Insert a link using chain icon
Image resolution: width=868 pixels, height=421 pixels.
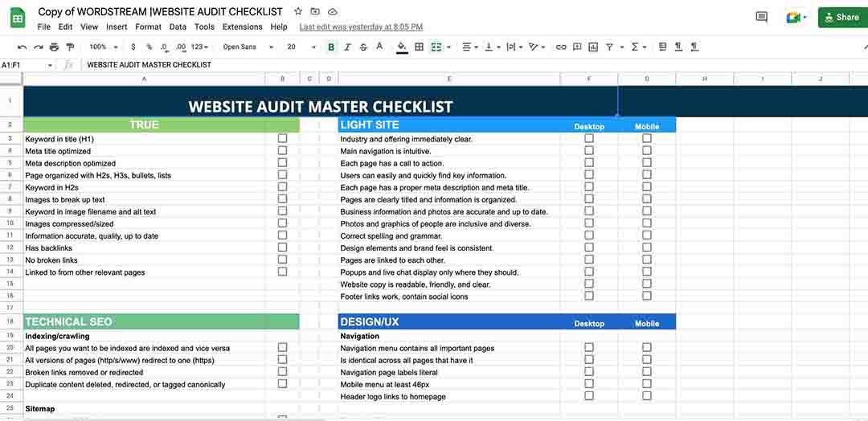pos(561,47)
